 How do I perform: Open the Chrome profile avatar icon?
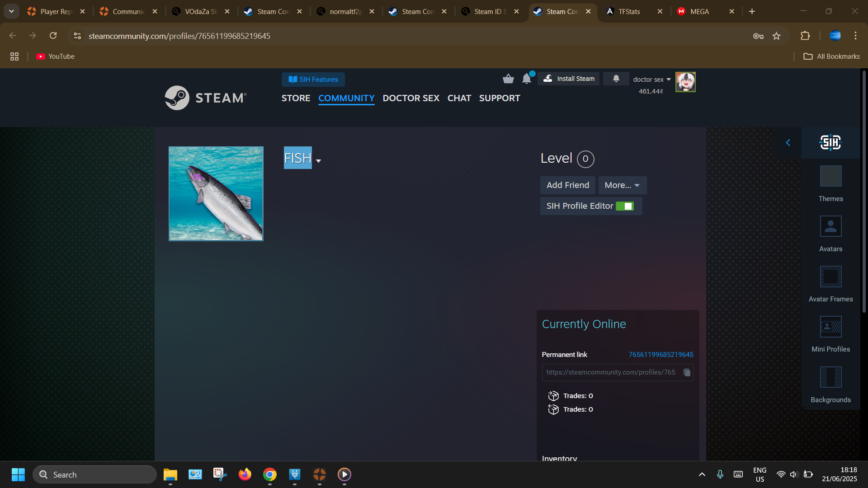click(x=835, y=36)
